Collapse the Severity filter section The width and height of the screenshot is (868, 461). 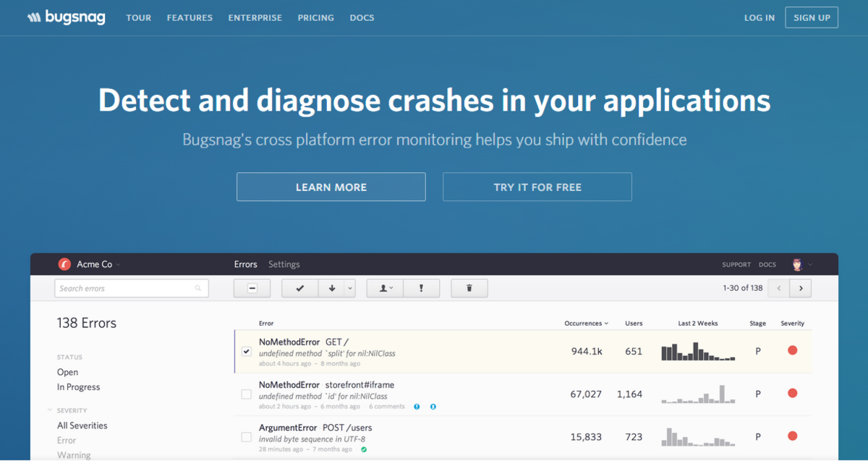click(x=50, y=410)
